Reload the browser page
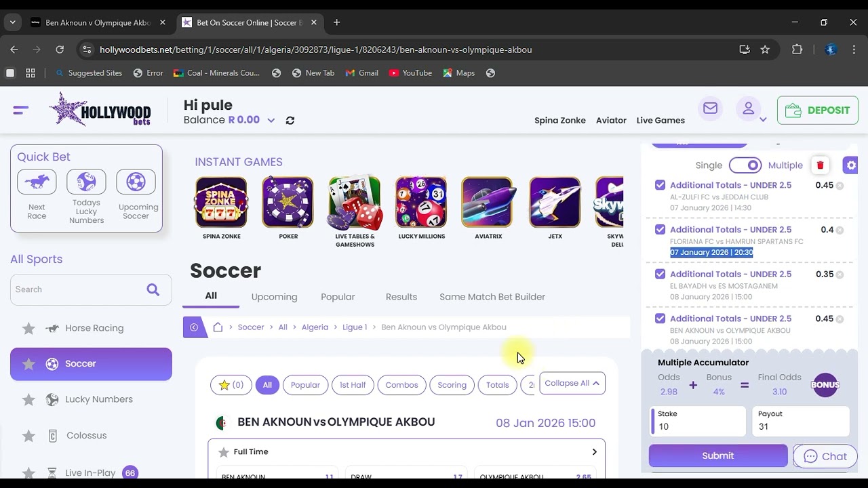 coord(60,49)
